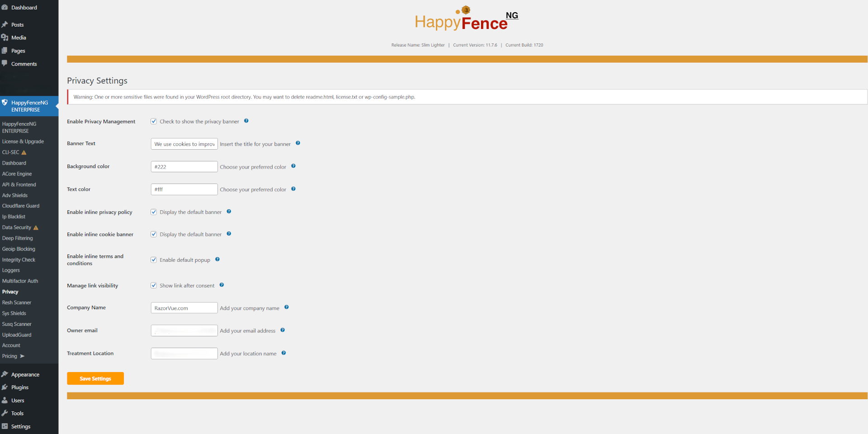Expand the Appearance menu
Viewport: 868px width, 434px height.
tap(25, 374)
